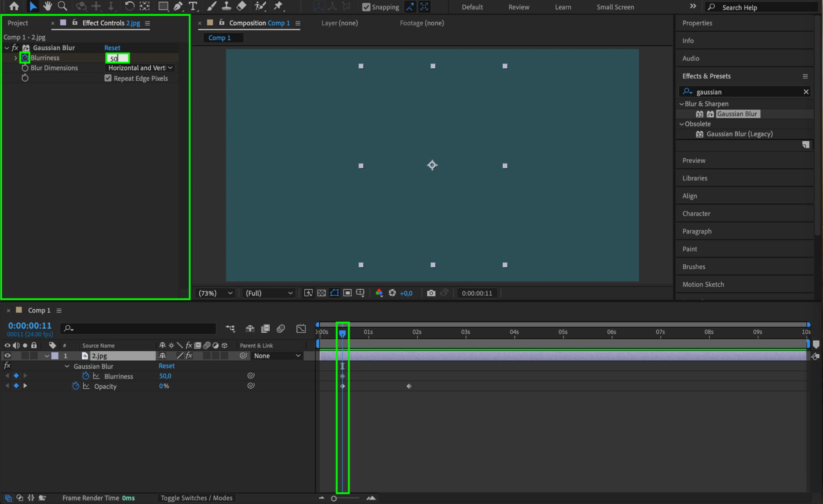This screenshot has width=823, height=504.
Task: Click Blurriness stopwatch in Effect Controls
Action: (x=25, y=58)
